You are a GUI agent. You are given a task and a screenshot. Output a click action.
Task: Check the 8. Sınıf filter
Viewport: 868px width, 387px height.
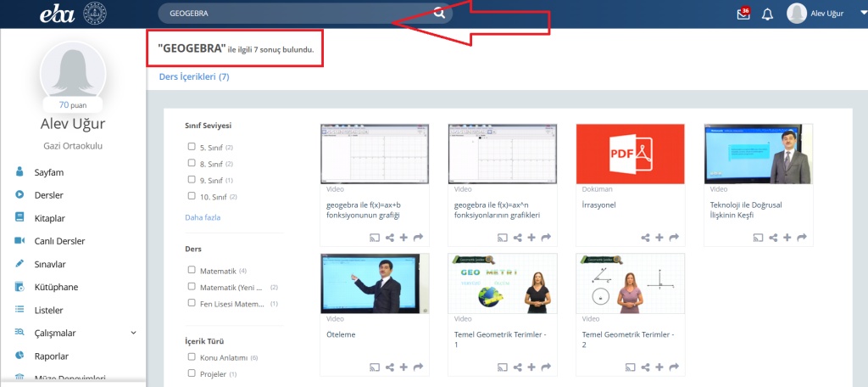192,163
